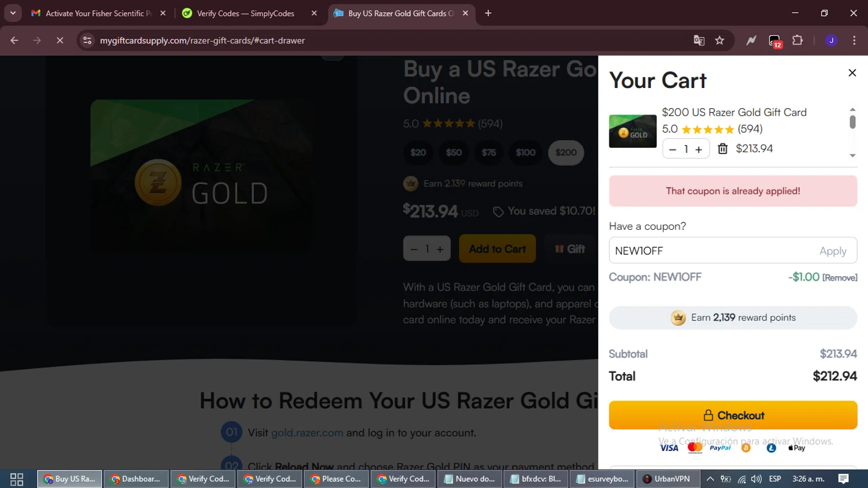Switch to the Dashboar... taskbar window
868x488 pixels.
137,479
